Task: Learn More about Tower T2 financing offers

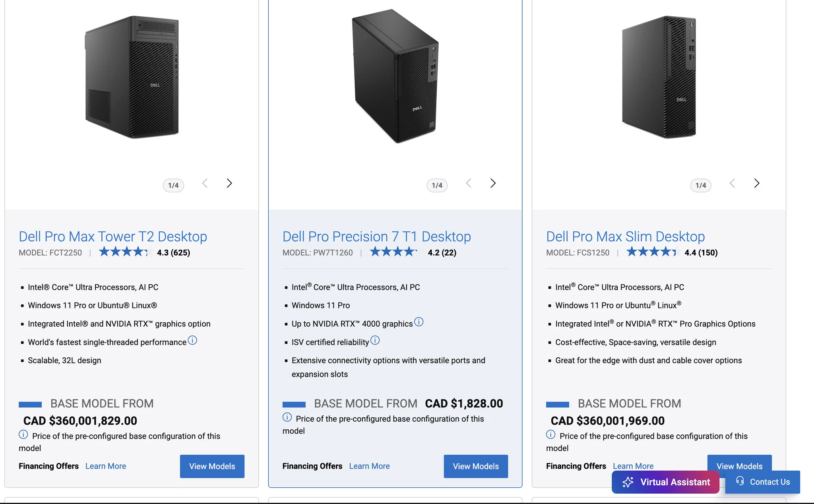Action: click(106, 466)
